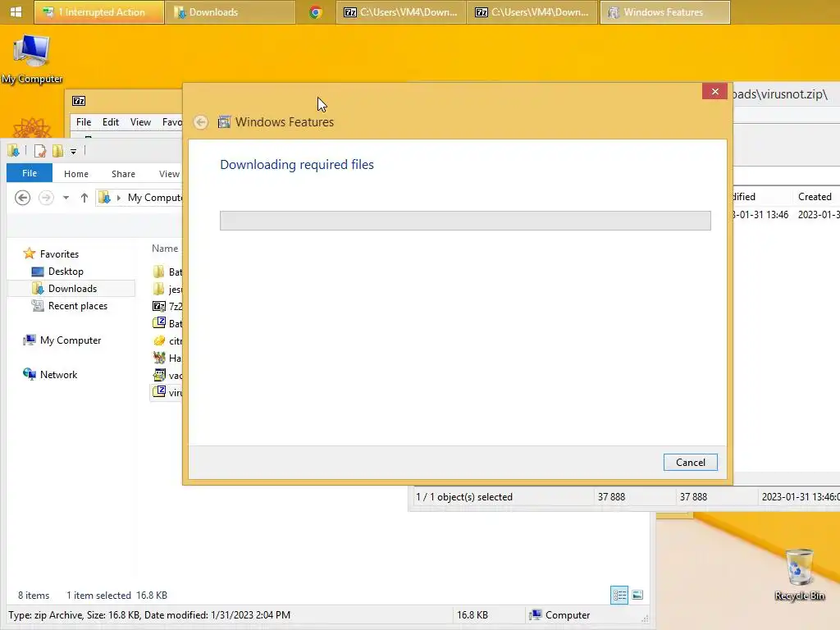Open the View tab in Explorer ribbon
The width and height of the screenshot is (840, 630).
169,174
